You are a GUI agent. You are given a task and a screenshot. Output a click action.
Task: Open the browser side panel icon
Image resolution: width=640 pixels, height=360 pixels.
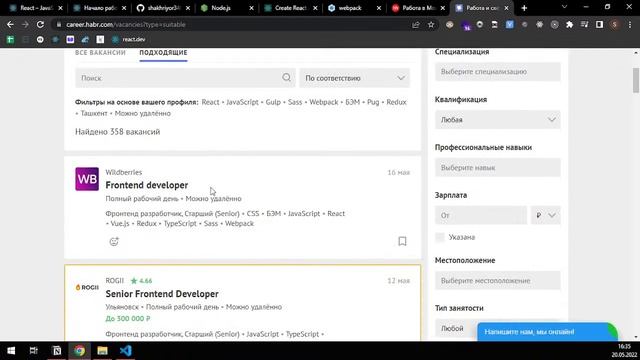[599, 24]
